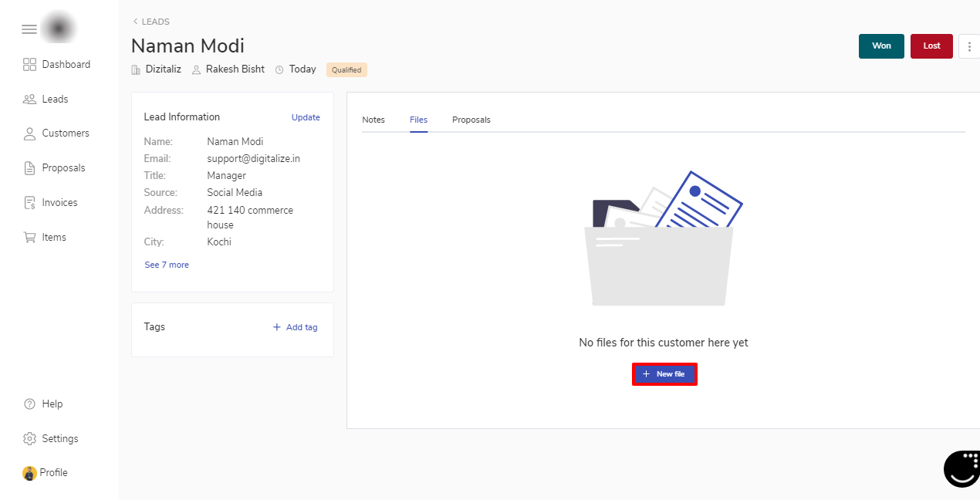980x500 pixels.
Task: Open the three-dot more options menu
Action: 969,46
